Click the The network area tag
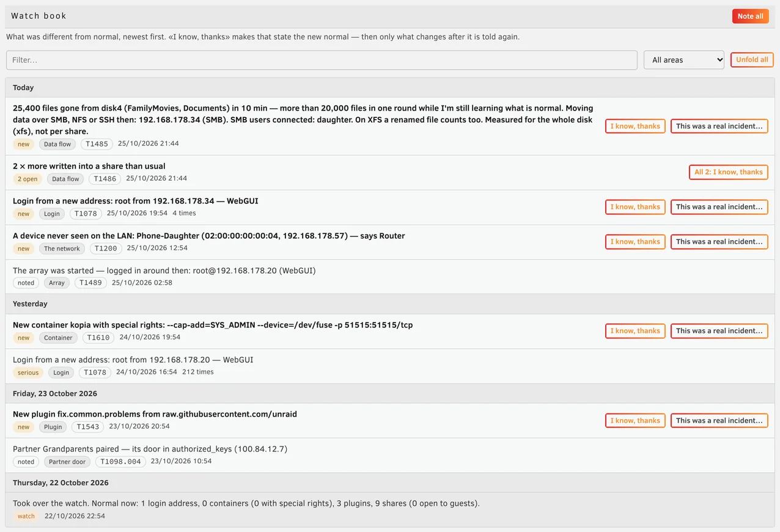The width and height of the screenshot is (780, 532). 62,249
